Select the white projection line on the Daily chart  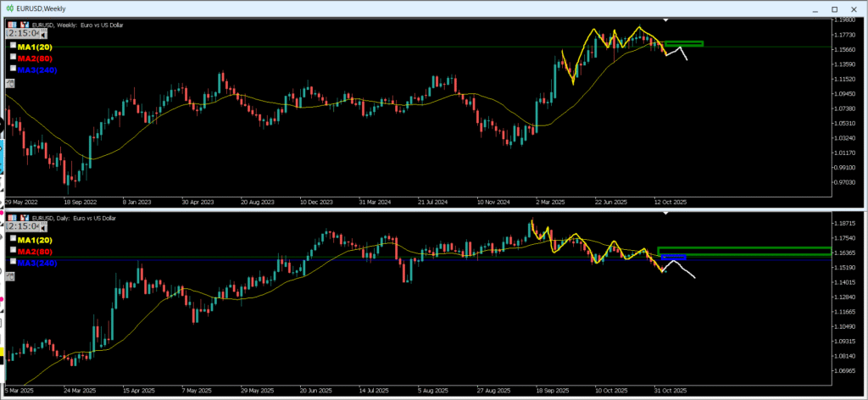[x=685, y=270]
